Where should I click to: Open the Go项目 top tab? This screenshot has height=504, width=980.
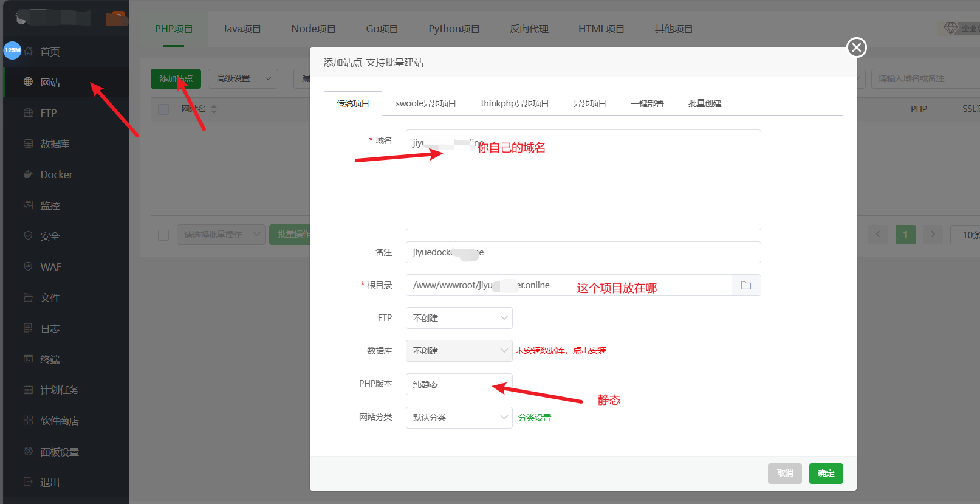tap(382, 29)
